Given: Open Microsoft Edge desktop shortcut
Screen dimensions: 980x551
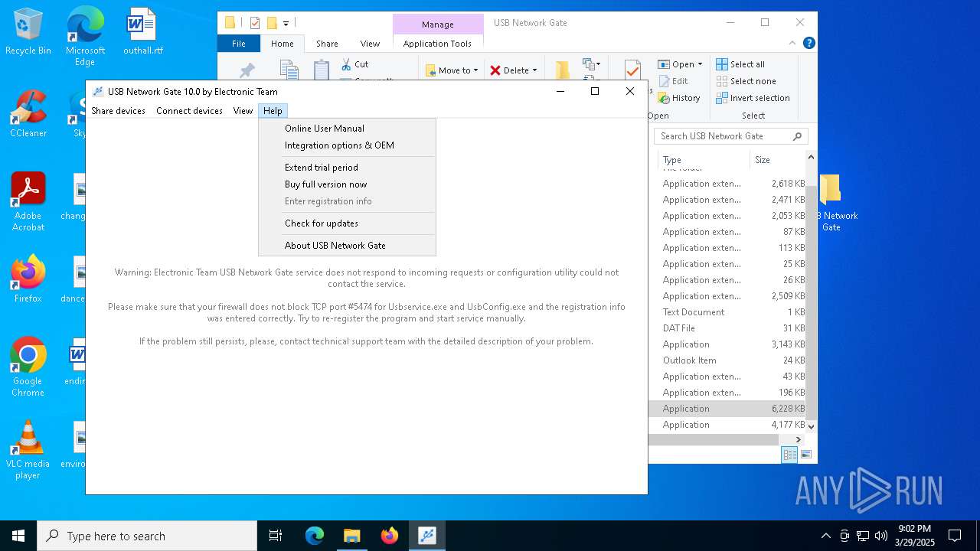Looking at the screenshot, I should tap(85, 37).
